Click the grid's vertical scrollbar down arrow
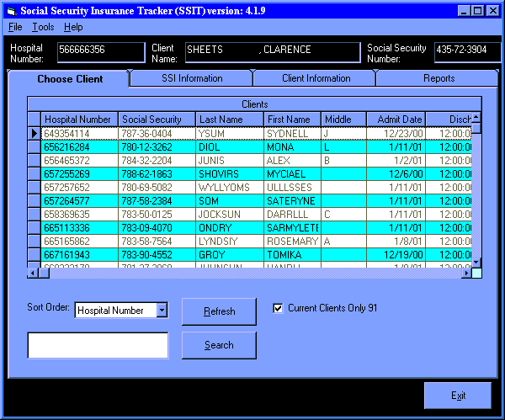Image resolution: width=505 pixels, height=420 pixels. point(476,263)
